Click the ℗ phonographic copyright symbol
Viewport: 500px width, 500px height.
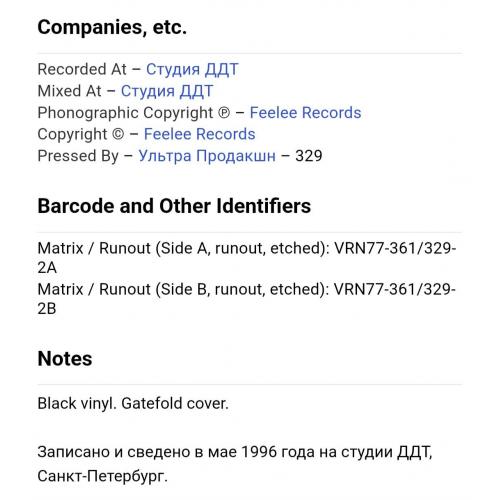click(224, 113)
